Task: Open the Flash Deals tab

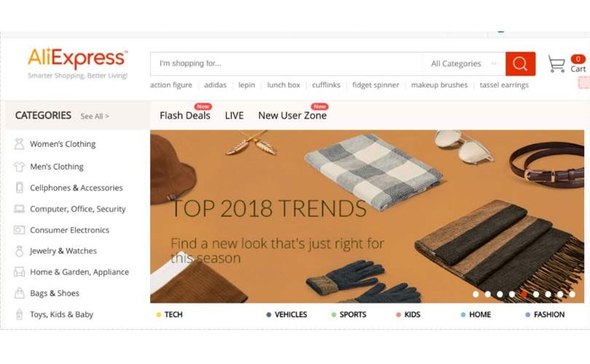Action: (x=185, y=116)
